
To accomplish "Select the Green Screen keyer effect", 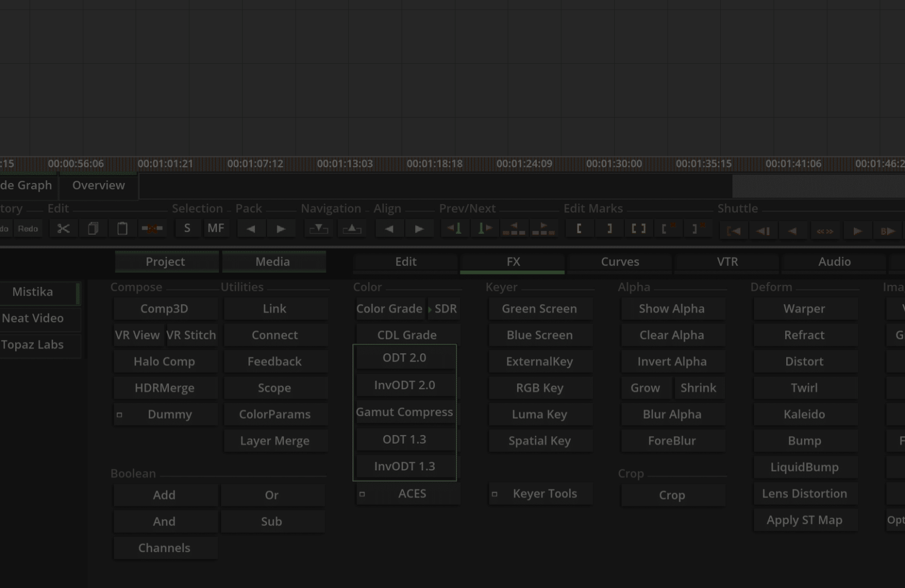I will point(539,309).
